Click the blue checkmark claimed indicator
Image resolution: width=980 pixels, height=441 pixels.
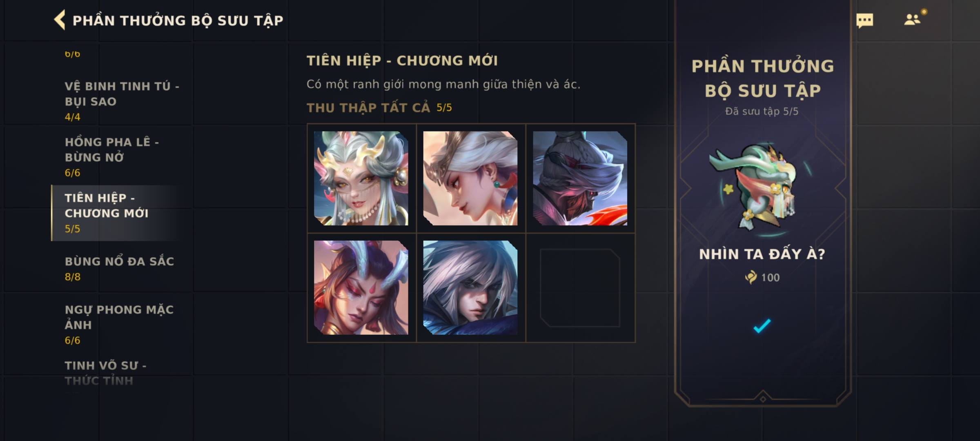click(762, 325)
